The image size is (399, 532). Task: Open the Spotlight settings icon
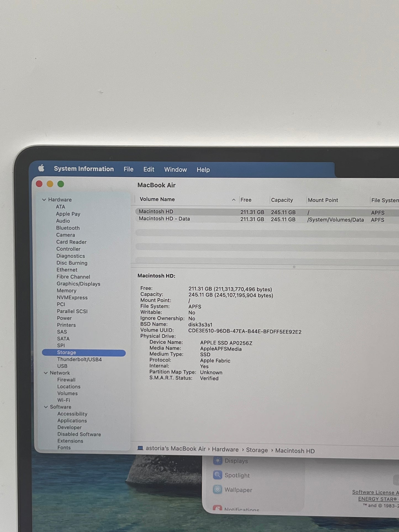[x=218, y=475]
